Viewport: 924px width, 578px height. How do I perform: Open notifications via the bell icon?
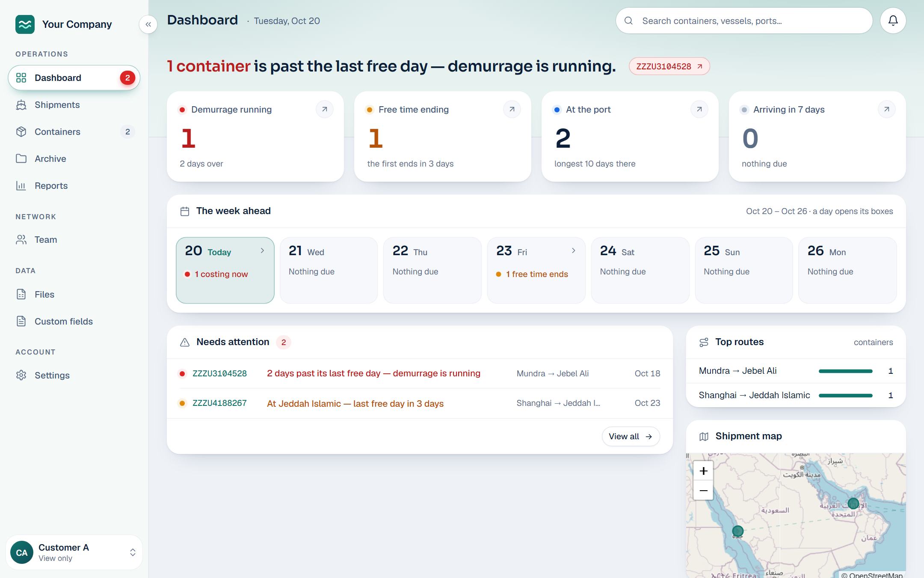pyautogui.click(x=893, y=21)
